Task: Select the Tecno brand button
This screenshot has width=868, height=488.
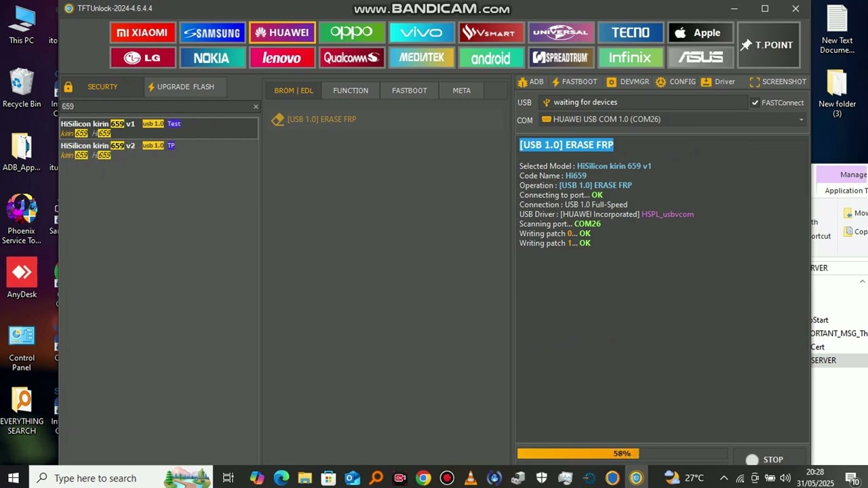Action: [x=631, y=33]
